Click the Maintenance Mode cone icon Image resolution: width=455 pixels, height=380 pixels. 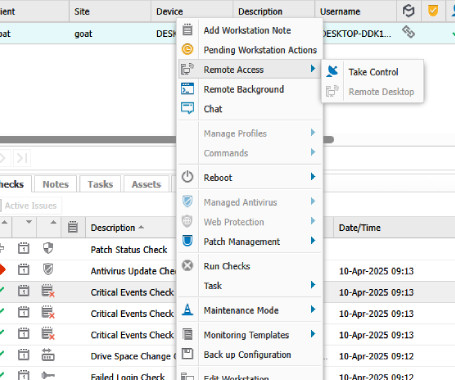(187, 310)
